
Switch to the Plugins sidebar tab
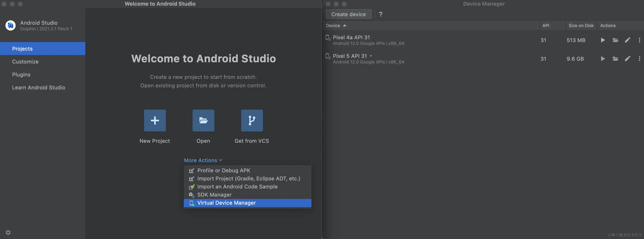tap(21, 75)
